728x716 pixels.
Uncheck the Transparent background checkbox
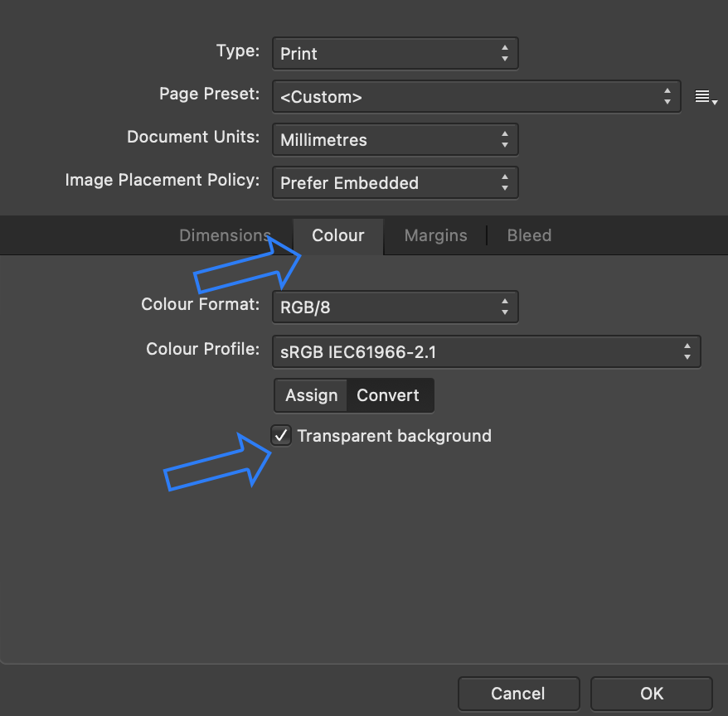point(281,434)
